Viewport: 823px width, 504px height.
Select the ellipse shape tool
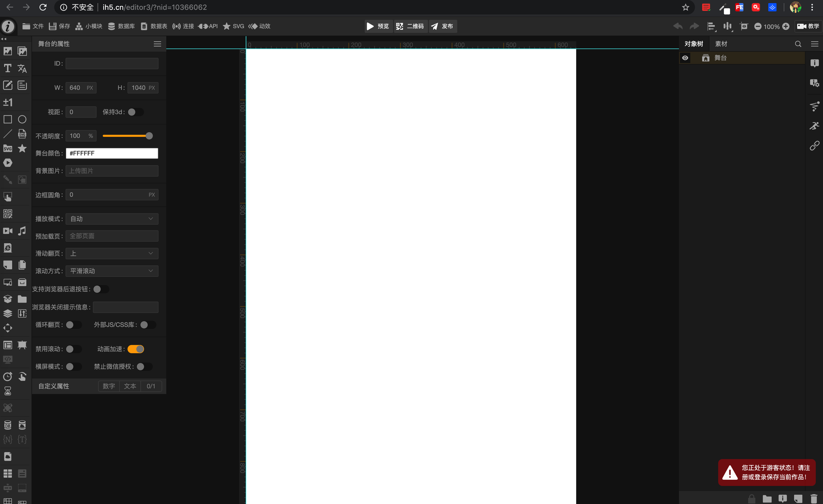[22, 119]
